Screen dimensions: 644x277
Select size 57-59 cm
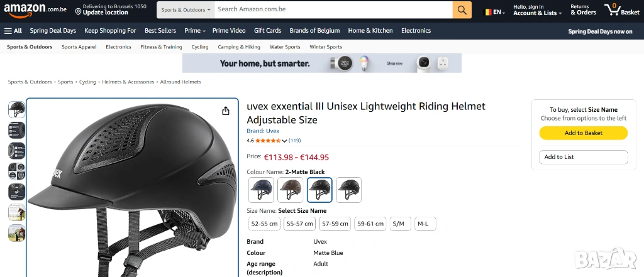[335, 224]
